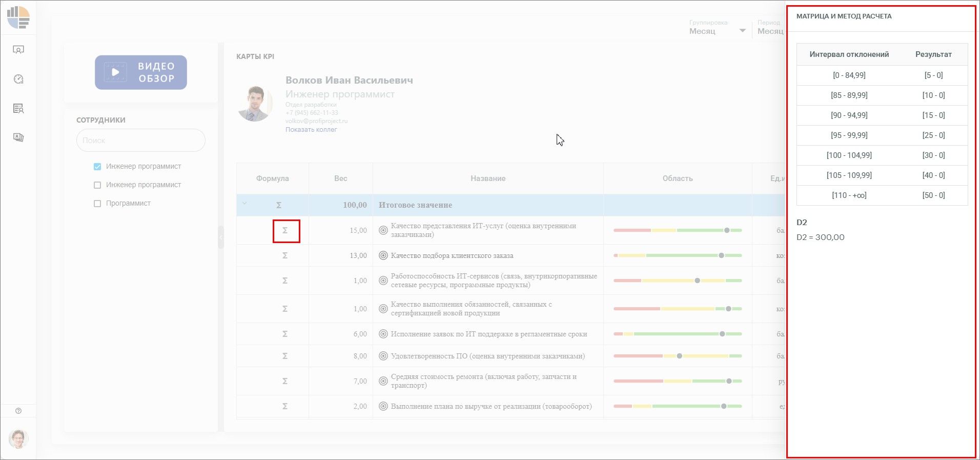Click the Область column header
This screenshot has height=460, width=980.
tap(678, 178)
